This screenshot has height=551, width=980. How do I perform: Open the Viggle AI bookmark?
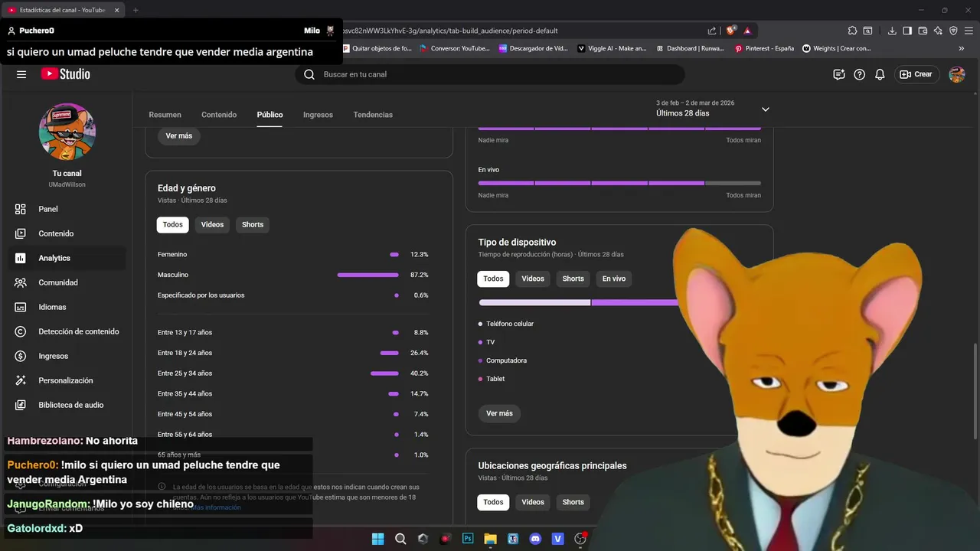pyautogui.click(x=612, y=48)
